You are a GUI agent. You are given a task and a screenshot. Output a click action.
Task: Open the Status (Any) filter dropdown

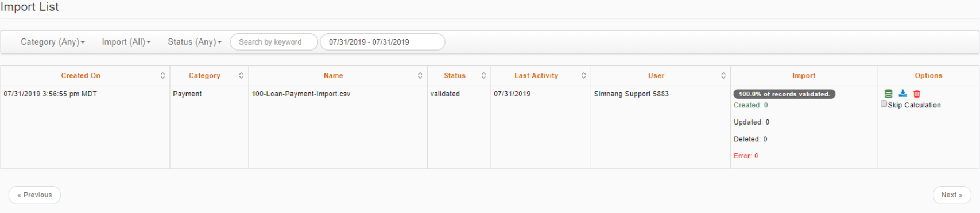[x=195, y=42]
